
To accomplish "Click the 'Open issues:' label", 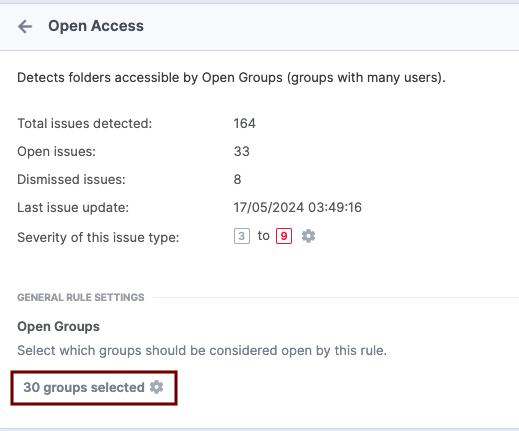I will point(56,152).
